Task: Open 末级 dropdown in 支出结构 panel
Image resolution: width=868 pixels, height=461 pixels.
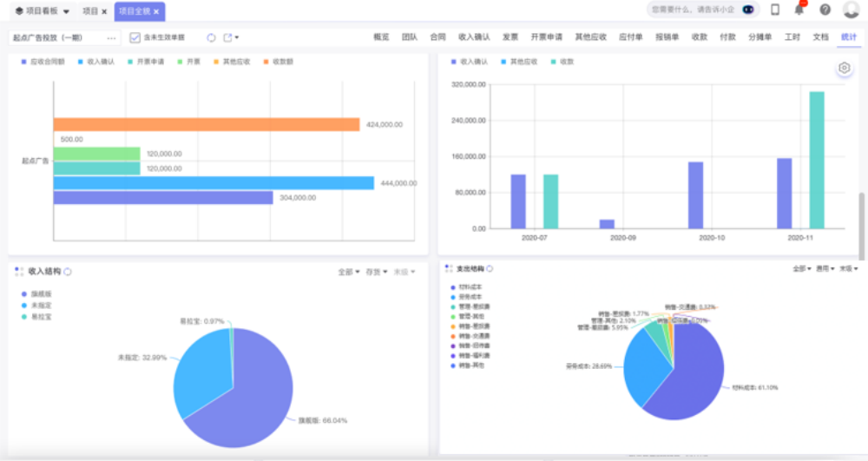Action: pos(848,269)
